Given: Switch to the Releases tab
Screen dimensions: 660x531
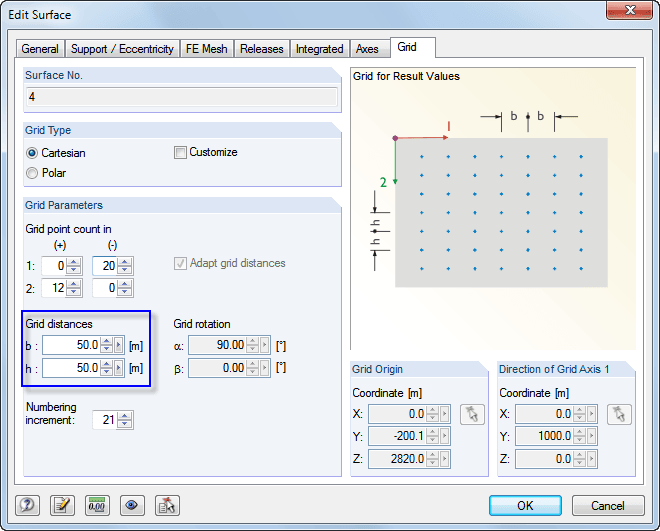Looking at the screenshot, I should click(x=262, y=49).
